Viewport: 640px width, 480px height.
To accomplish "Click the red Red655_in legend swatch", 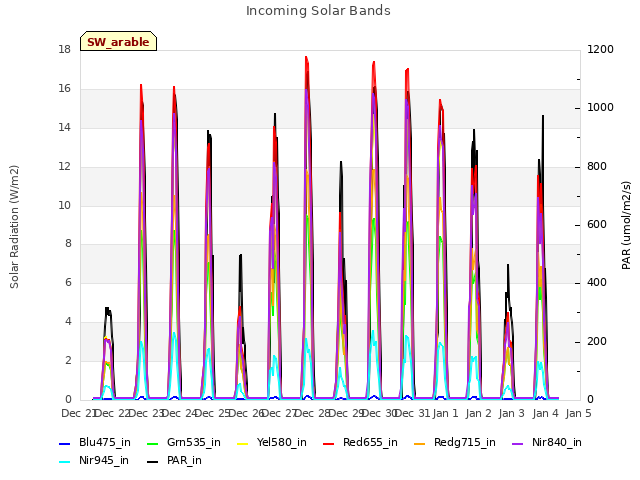I will tap(329, 444).
